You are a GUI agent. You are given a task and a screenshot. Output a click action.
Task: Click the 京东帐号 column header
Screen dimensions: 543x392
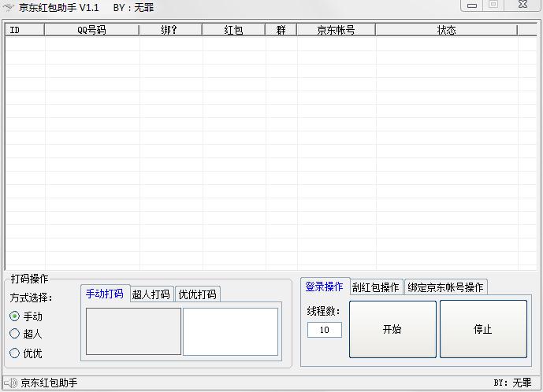click(x=336, y=30)
